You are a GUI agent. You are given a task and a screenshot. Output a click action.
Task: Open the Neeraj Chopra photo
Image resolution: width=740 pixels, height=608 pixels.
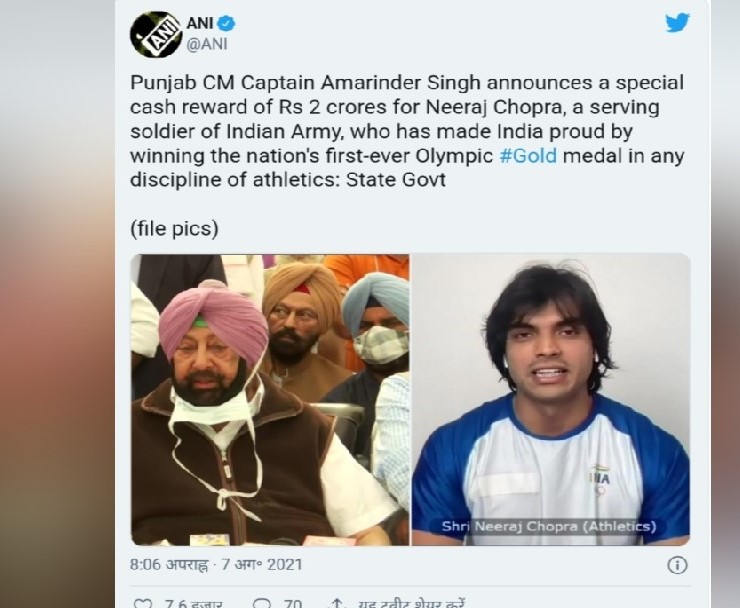tap(551, 400)
